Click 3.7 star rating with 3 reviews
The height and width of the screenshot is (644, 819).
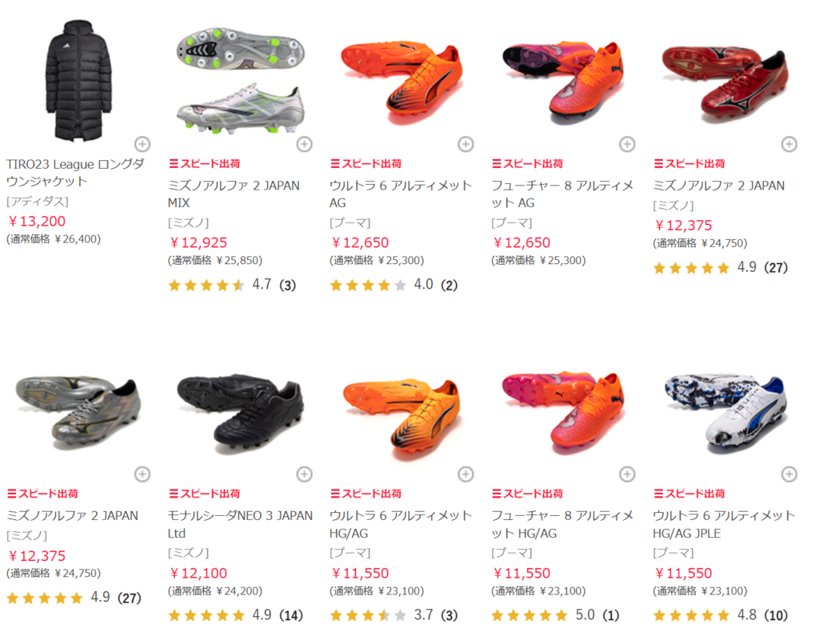(394, 615)
